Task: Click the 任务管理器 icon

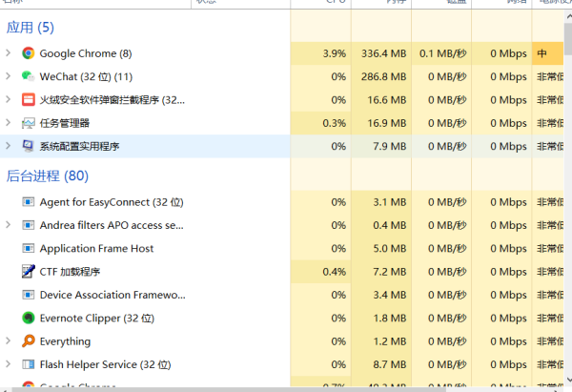Action: [28, 123]
